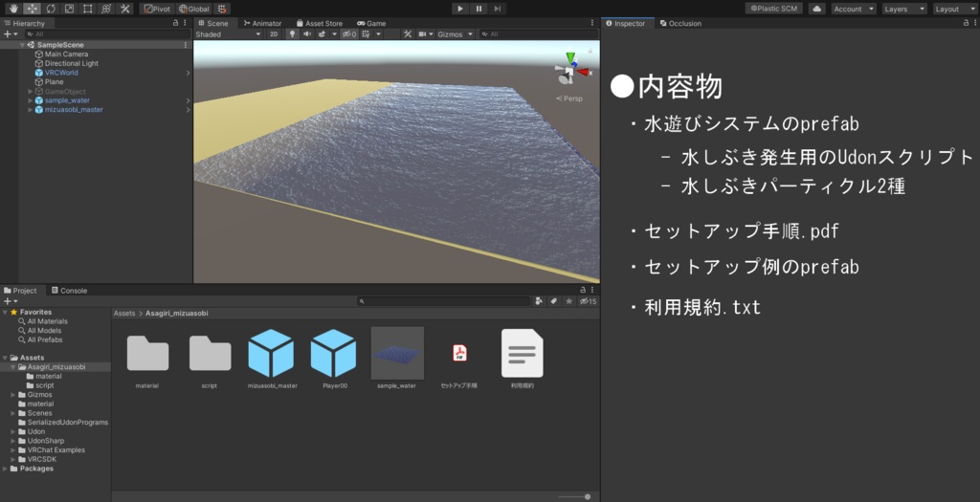The image size is (980, 502).
Task: Toggle hidden objects visibility in Scene toolbar
Action: pyautogui.click(x=348, y=34)
